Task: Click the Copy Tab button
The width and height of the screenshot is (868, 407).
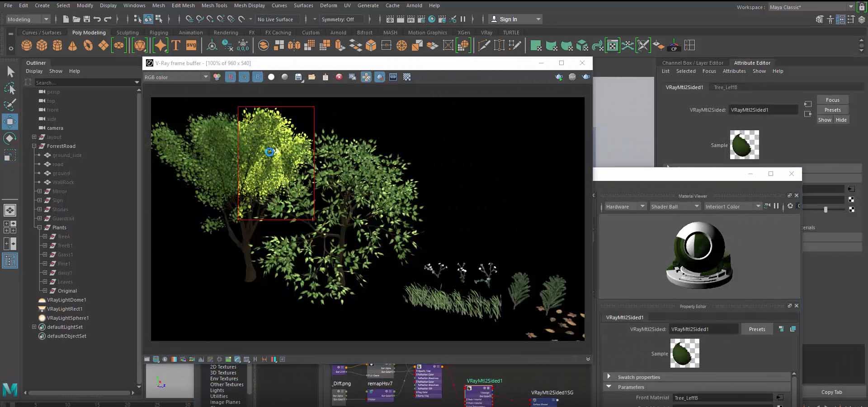Action: [x=831, y=392]
